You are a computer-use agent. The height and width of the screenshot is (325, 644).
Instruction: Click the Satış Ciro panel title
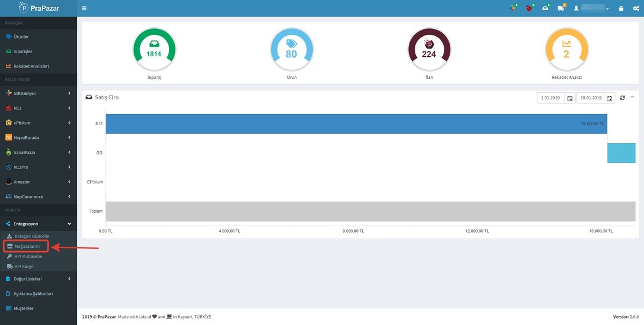(x=106, y=98)
